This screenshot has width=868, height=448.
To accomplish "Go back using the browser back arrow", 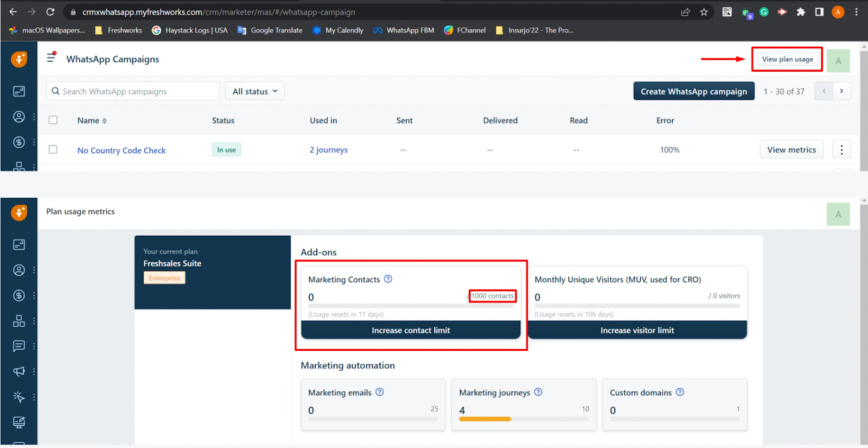I will point(13,12).
